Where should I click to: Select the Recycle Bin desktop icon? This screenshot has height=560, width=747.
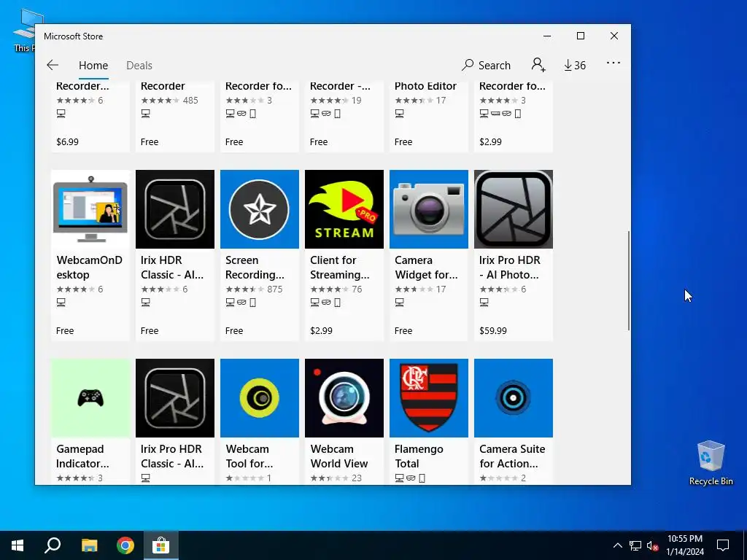tap(711, 463)
